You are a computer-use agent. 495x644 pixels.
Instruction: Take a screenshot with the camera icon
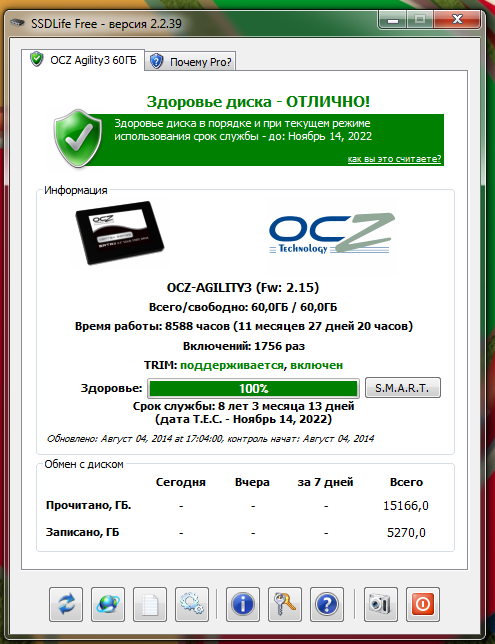coord(381,604)
